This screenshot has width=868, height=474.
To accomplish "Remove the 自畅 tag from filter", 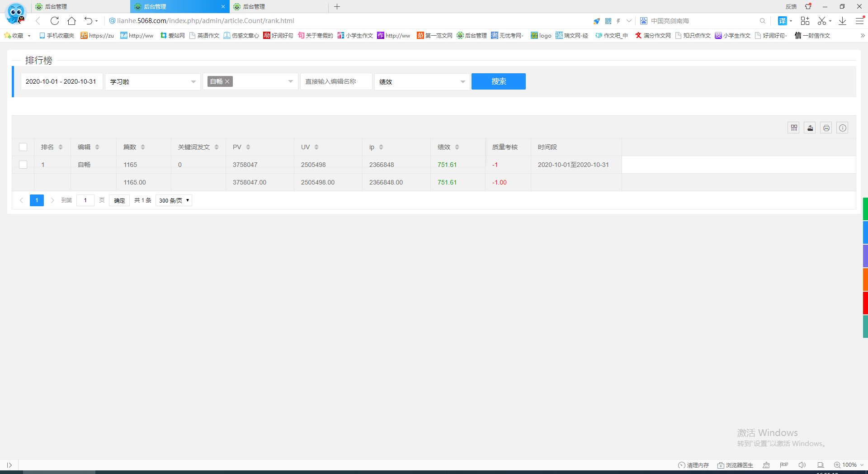I will [x=227, y=81].
